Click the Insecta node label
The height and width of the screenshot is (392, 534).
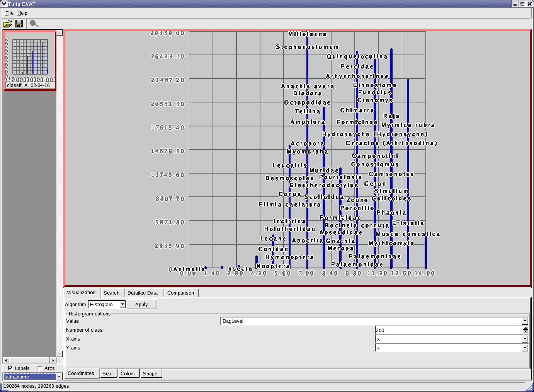pyautogui.click(x=239, y=269)
